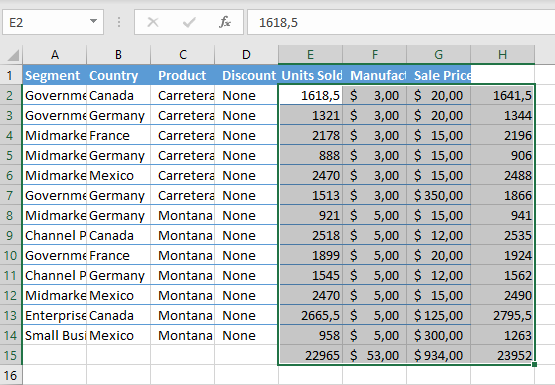Select column C header

[182, 54]
